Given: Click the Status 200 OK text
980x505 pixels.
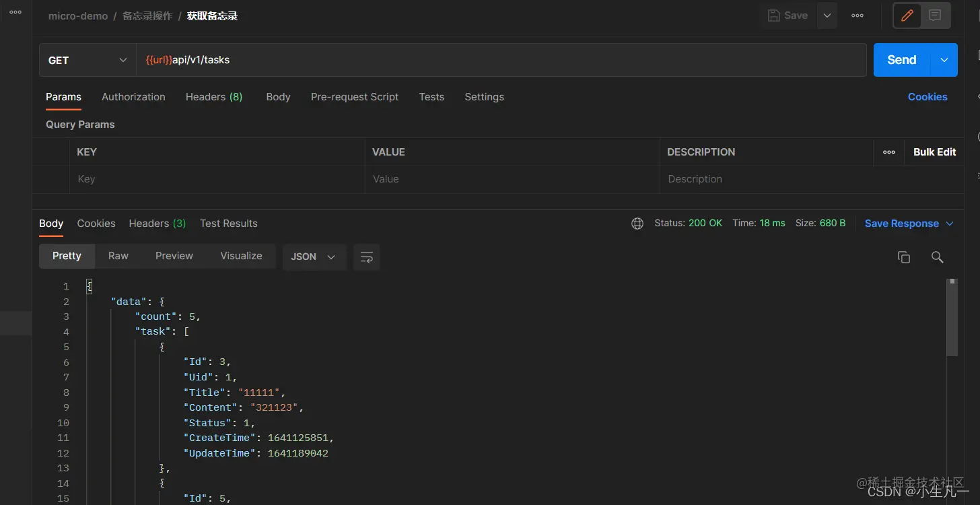Looking at the screenshot, I should (x=688, y=223).
